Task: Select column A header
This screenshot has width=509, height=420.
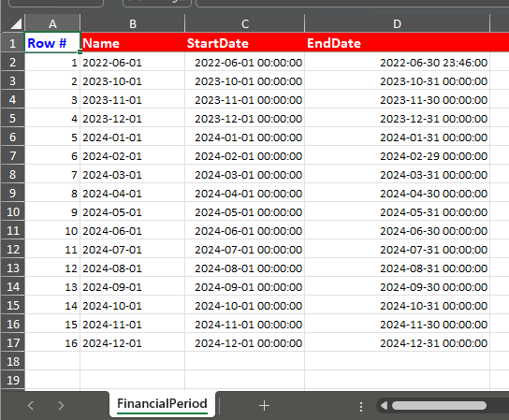Action: pos(52,23)
